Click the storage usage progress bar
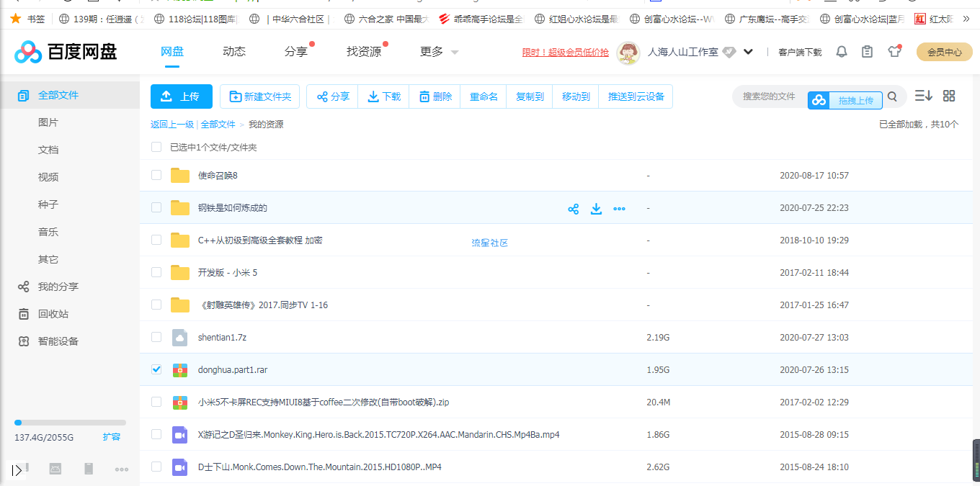 70,423
